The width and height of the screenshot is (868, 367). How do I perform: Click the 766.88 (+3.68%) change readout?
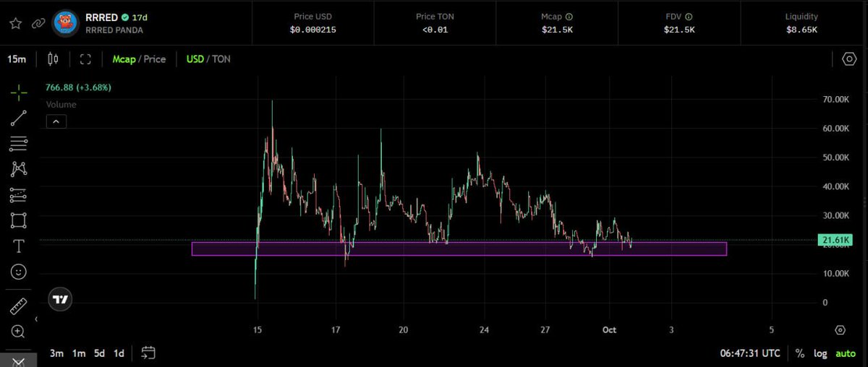(x=78, y=87)
